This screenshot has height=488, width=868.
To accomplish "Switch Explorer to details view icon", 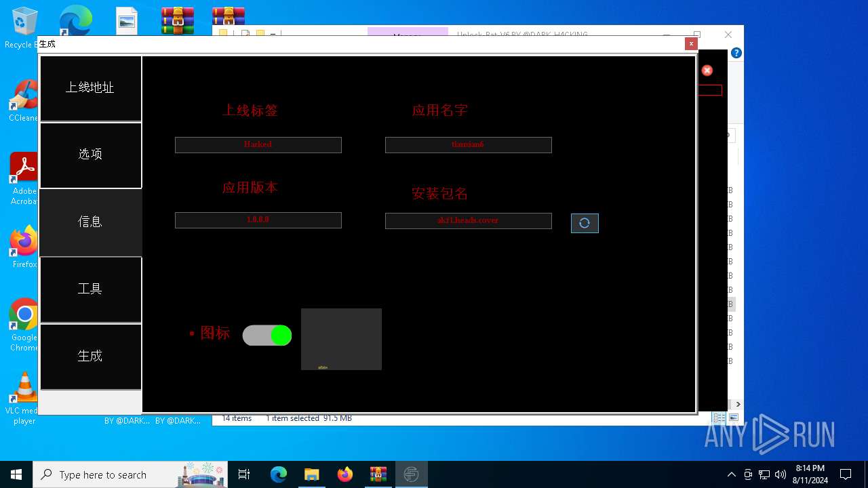I will (x=719, y=418).
